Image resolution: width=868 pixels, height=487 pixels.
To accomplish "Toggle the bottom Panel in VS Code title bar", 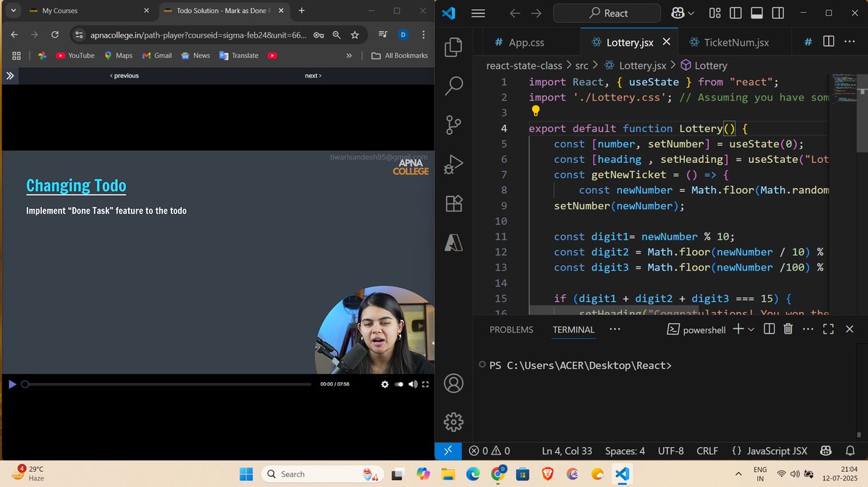I will pyautogui.click(x=757, y=13).
